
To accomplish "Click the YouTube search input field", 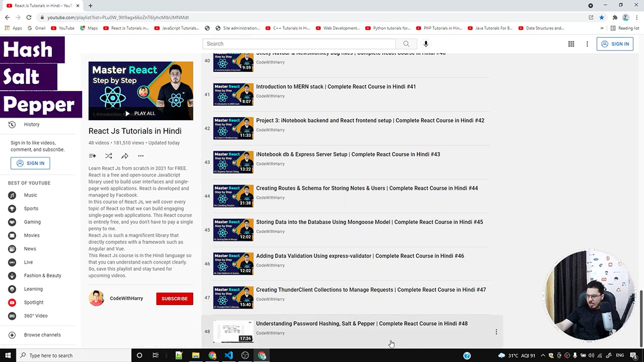I will tap(299, 44).
